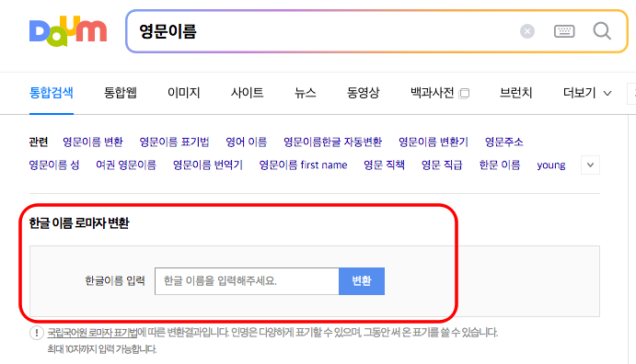Click related search 한문 이름

(x=499, y=165)
